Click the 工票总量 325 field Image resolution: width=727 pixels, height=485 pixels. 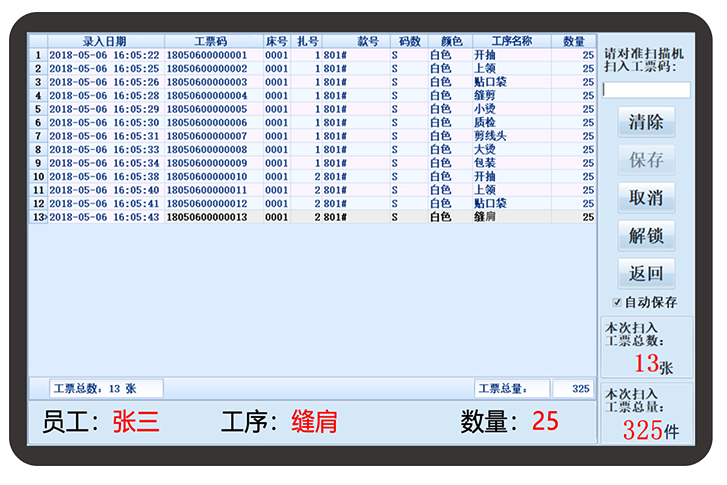[x=573, y=388]
